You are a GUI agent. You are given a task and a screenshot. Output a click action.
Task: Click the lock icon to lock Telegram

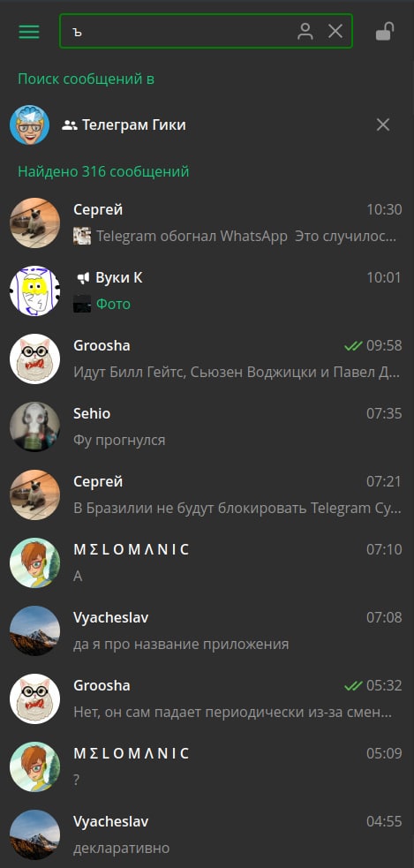[385, 31]
